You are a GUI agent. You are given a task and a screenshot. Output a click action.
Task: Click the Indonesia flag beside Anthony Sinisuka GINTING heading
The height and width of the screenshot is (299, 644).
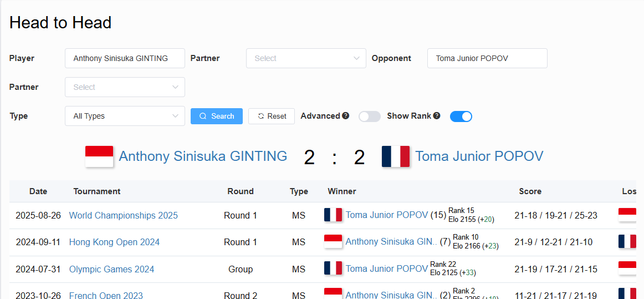pyautogui.click(x=99, y=156)
